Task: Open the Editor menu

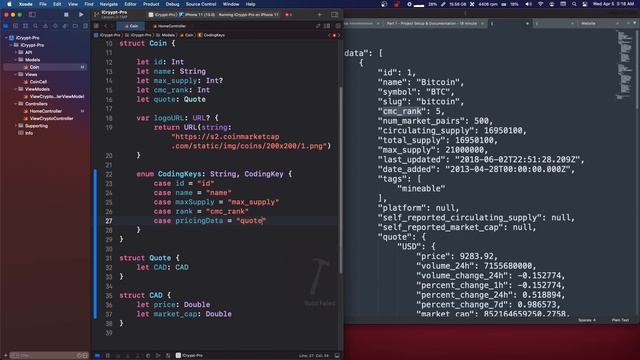Action: 130,4
